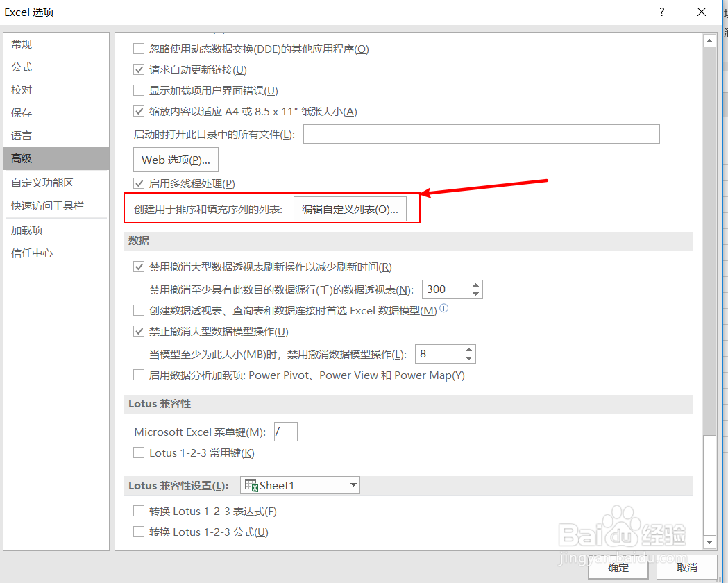The width and height of the screenshot is (728, 583).
Task: Enable Lotus 1-2-3 常用键 option
Action: pyautogui.click(x=138, y=453)
